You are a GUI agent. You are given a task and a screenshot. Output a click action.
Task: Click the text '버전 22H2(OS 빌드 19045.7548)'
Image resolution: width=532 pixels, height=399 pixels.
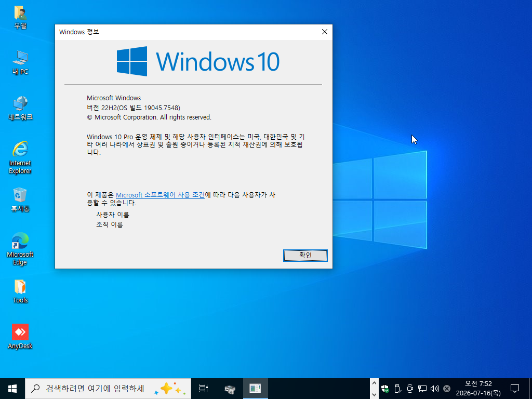tap(134, 108)
